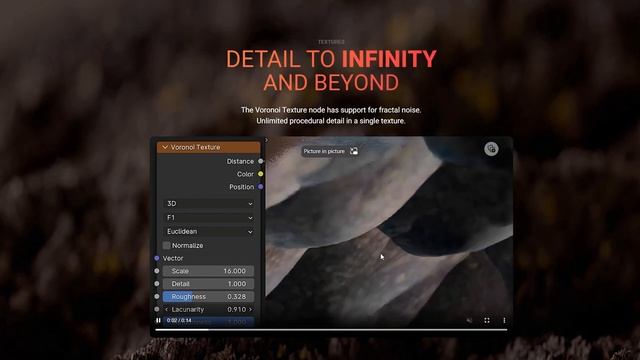Open the 3D dimensions dropdown
The image size is (640, 360).
point(209,203)
